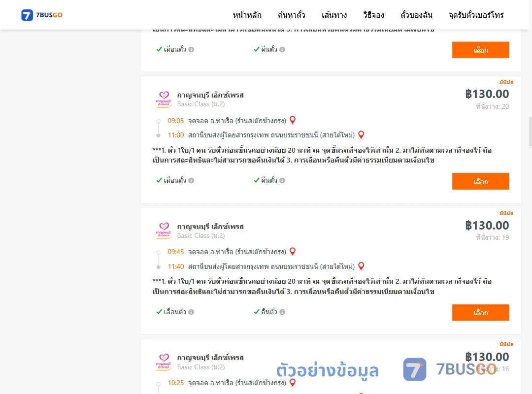532x394 pixels.
Task: Click info icon beside เลื่อนตั๋ว in top card
Action: pyautogui.click(x=191, y=50)
